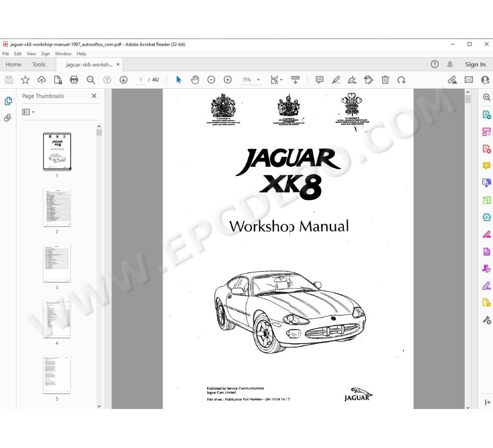This screenshot has height=448, width=493.
Task: Open the Find text magnifier icon
Action: coord(91,80)
